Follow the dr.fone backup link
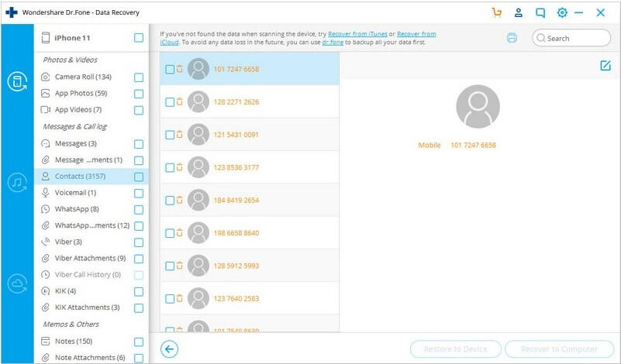The image size is (621, 364). coord(333,42)
